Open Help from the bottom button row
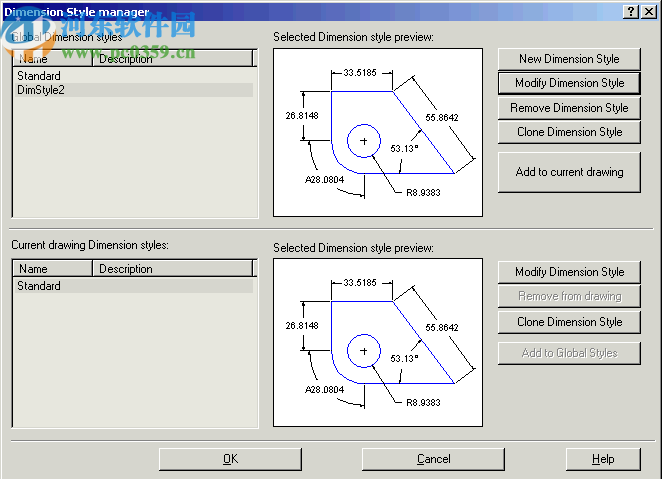 pos(603,459)
